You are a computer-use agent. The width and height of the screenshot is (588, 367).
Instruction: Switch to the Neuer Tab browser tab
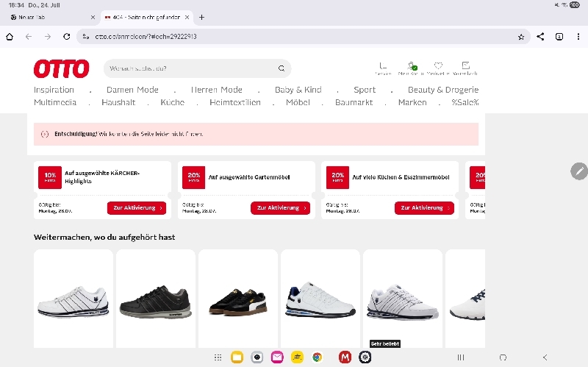(x=48, y=17)
